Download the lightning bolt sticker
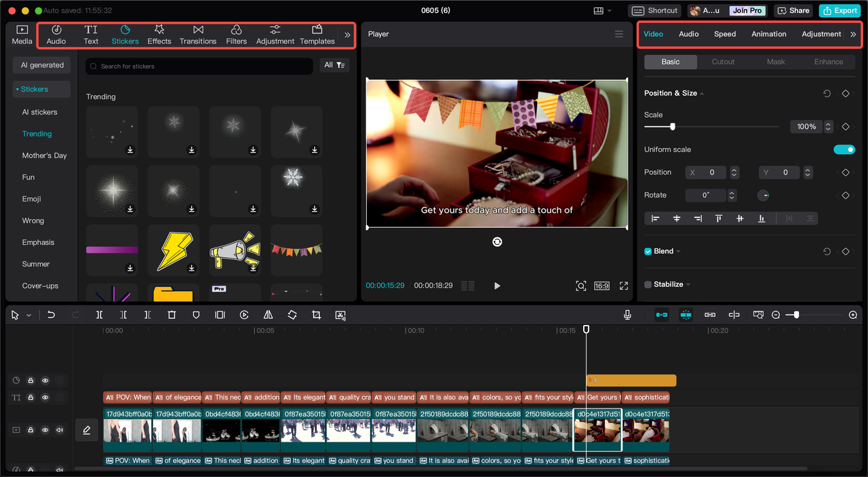Image resolution: width=868 pixels, height=477 pixels. [192, 268]
